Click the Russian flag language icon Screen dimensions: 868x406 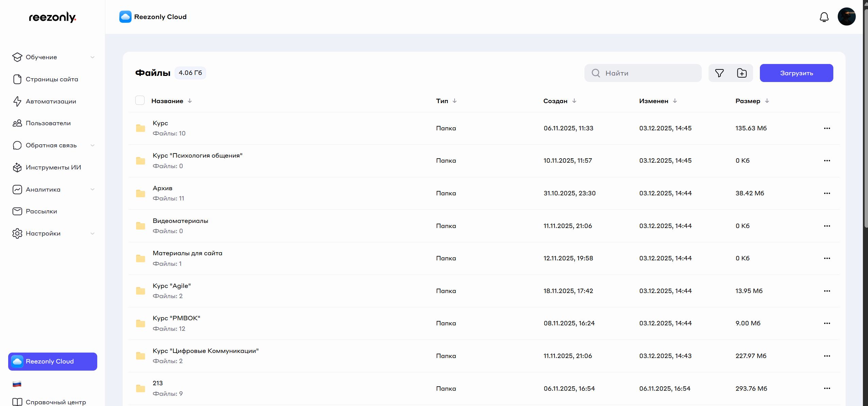pos(17,384)
